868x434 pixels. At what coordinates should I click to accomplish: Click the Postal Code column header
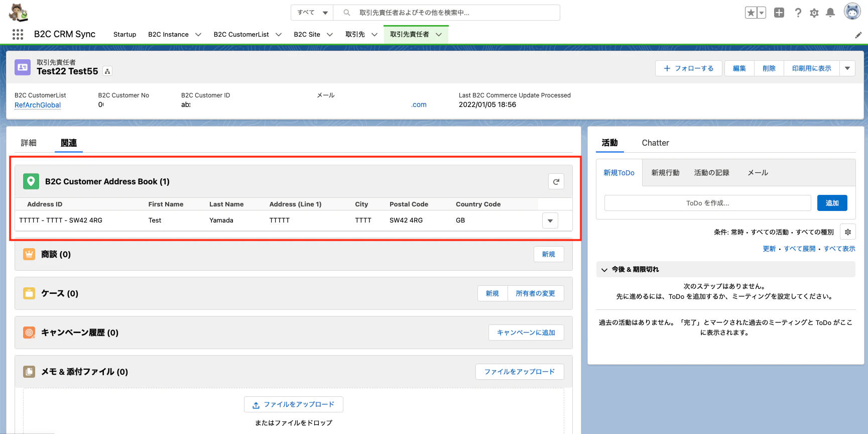click(x=409, y=204)
